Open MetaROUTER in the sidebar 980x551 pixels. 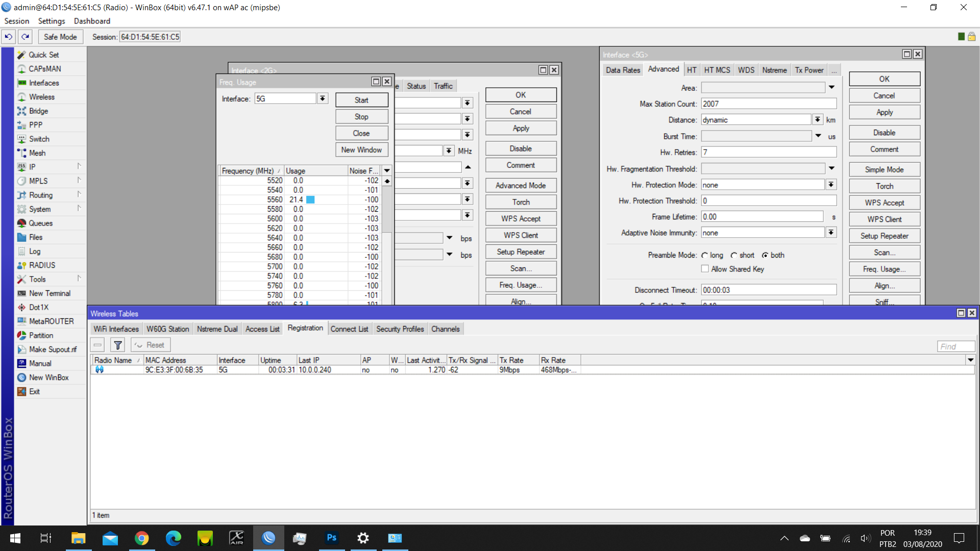[51, 321]
